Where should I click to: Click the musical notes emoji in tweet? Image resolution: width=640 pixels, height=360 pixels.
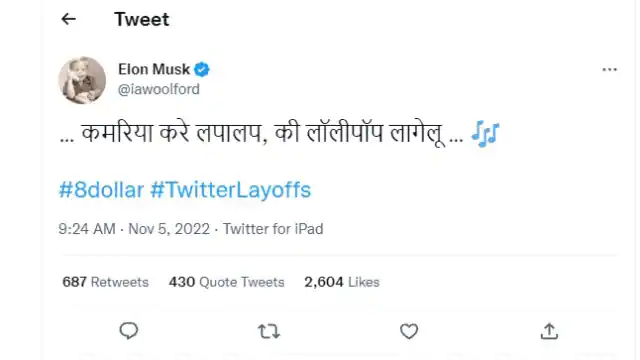[x=485, y=133]
